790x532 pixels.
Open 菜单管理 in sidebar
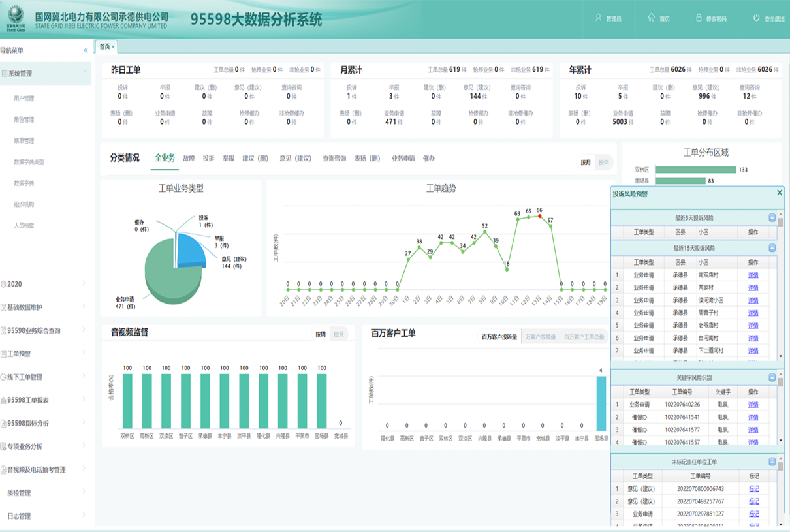[24, 140]
